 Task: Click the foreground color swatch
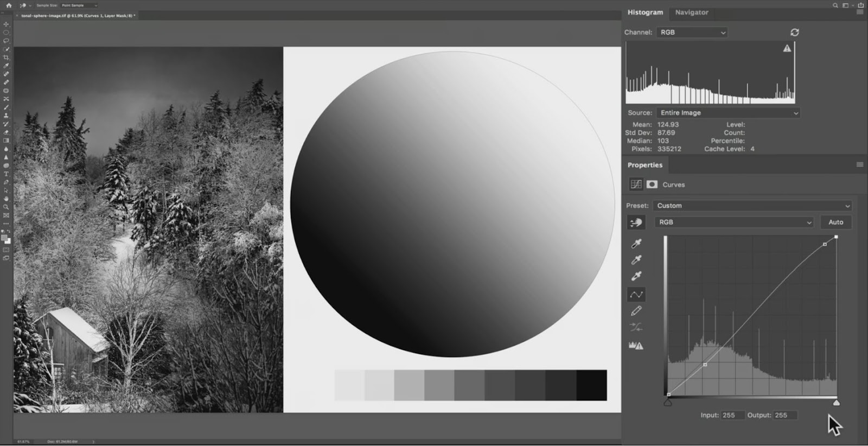(4, 238)
